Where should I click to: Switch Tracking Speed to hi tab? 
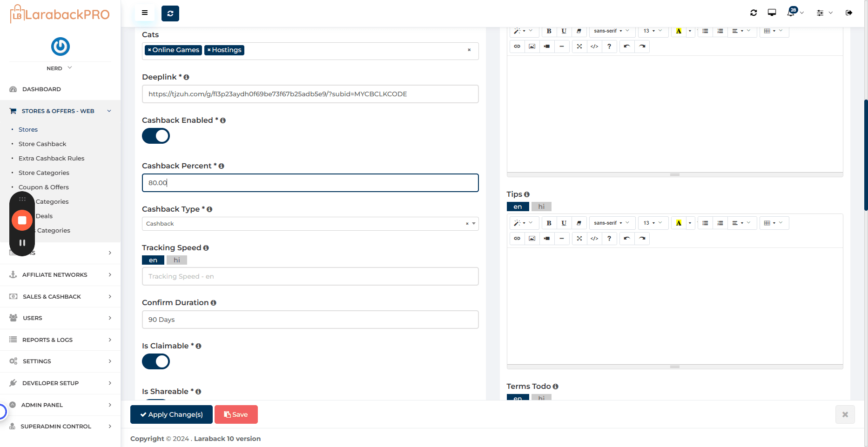[x=177, y=260]
